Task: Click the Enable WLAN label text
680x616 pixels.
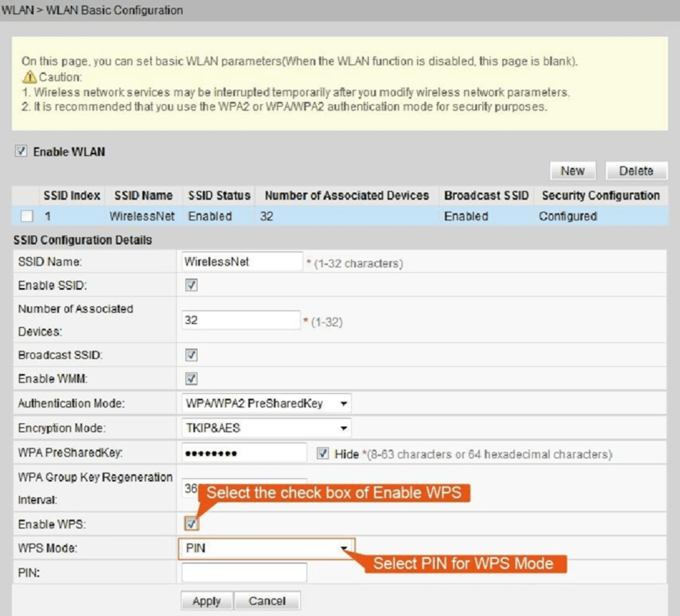Action: pyautogui.click(x=69, y=152)
